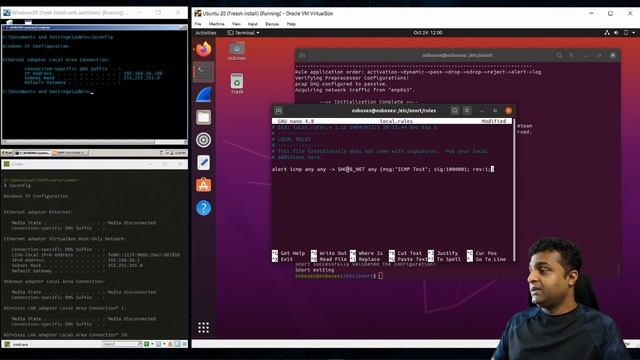Click green new console icon in Cmder status bar
The height and width of the screenshot is (360, 640).
pyautogui.click(x=147, y=344)
